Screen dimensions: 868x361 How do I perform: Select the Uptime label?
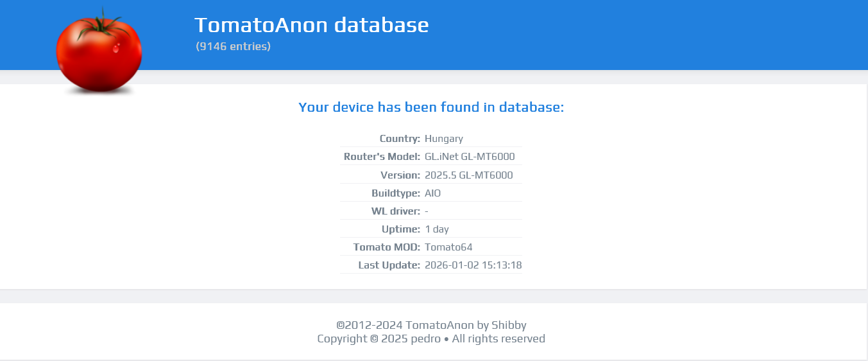pyautogui.click(x=401, y=229)
